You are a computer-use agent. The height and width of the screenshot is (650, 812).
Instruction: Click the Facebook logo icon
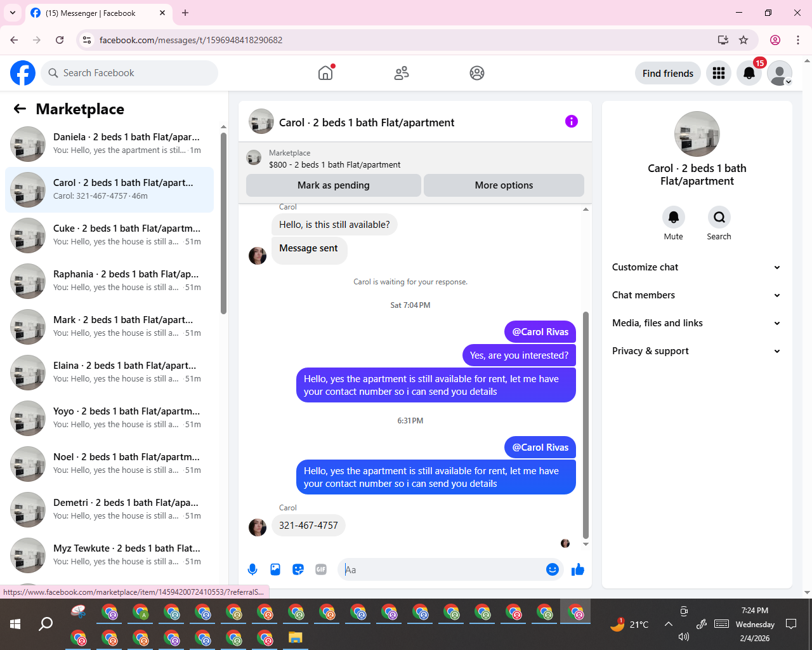coord(23,73)
